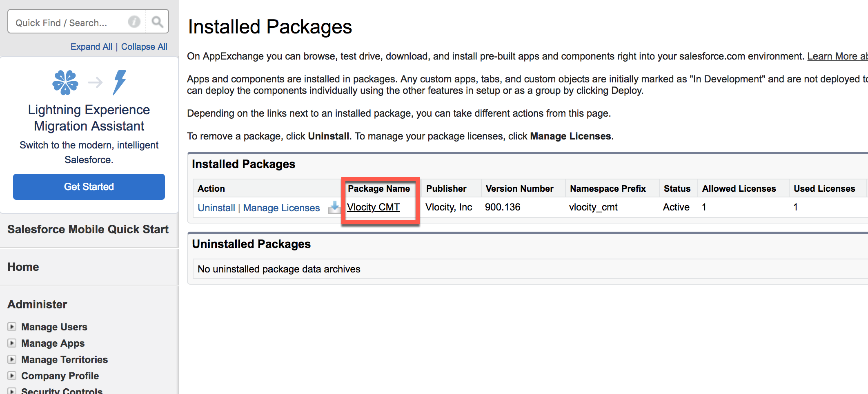Click Manage Licenses for Vlocity CMT

click(x=282, y=208)
